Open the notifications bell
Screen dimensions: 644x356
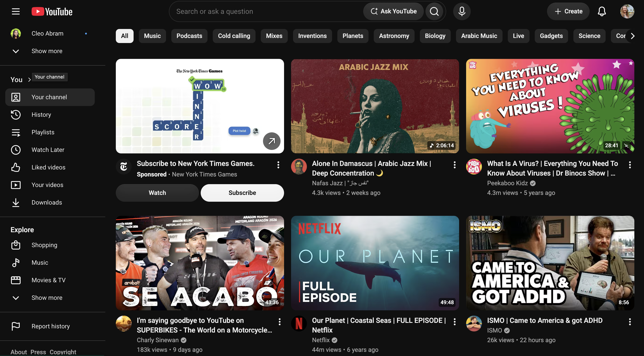[602, 11]
